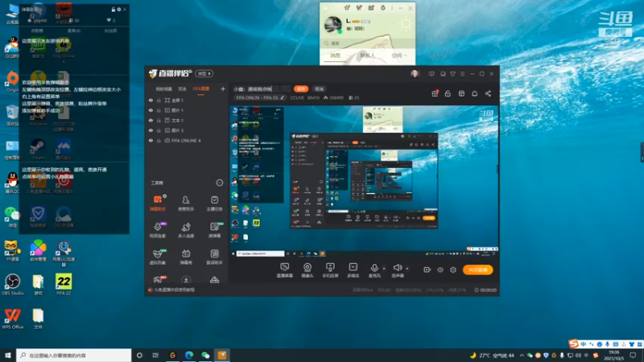This screenshot has width=644, height=362.
Task: Click the record video icon beside preview eye
Action: 427,269
